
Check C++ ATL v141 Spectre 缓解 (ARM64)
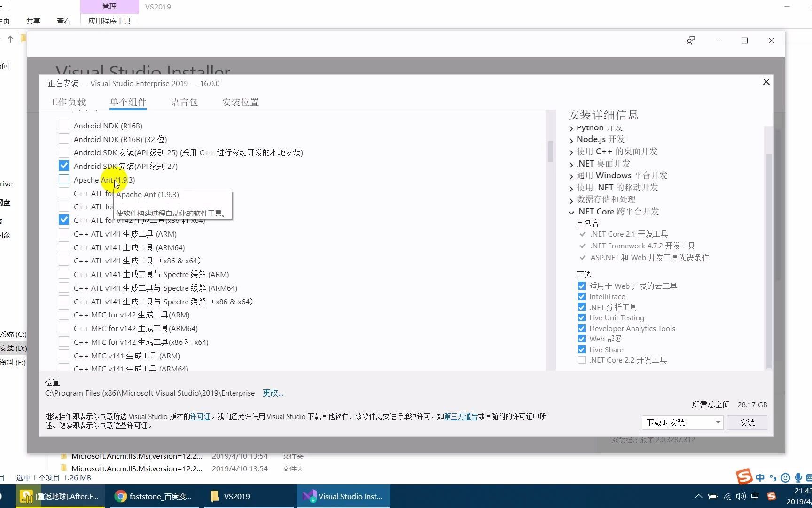click(x=64, y=287)
